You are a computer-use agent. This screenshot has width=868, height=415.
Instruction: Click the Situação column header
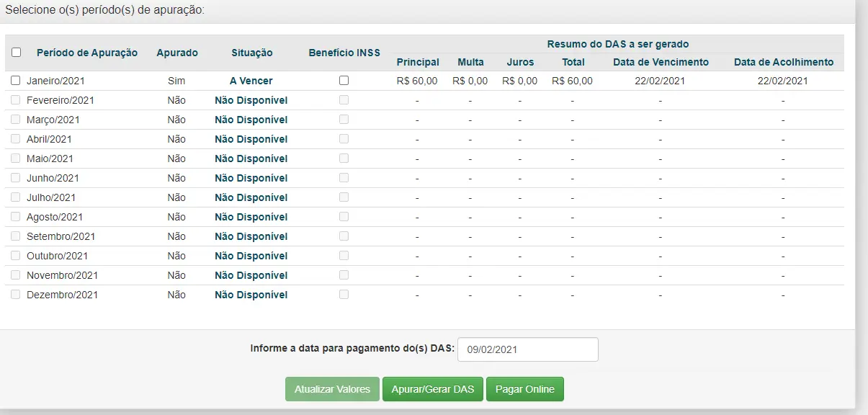coord(251,53)
